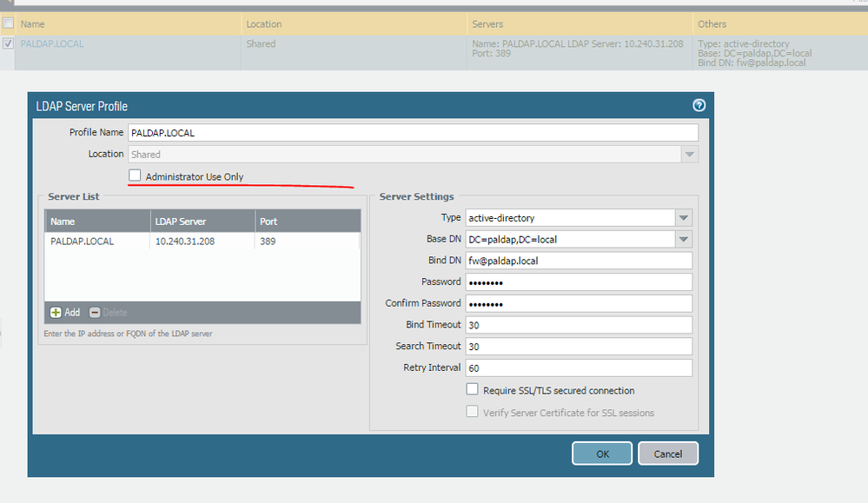Untick the PALDAP.LOCAL row checkbox
This screenshot has width=868, height=503.
pyautogui.click(x=8, y=43)
